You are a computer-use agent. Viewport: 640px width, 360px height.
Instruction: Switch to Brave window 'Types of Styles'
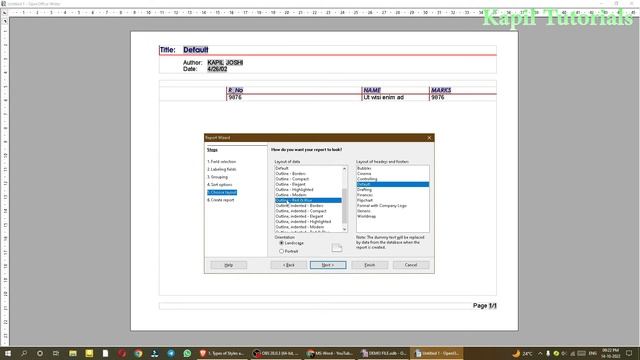click(x=222, y=353)
